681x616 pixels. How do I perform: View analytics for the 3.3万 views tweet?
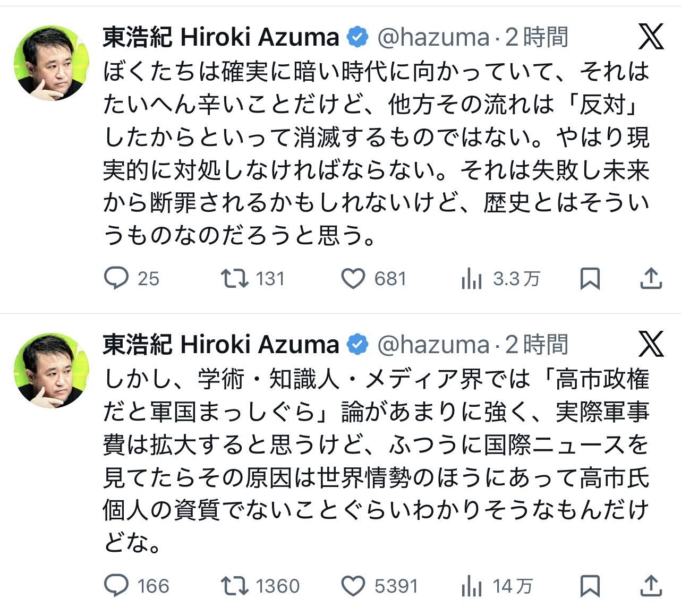point(472,278)
